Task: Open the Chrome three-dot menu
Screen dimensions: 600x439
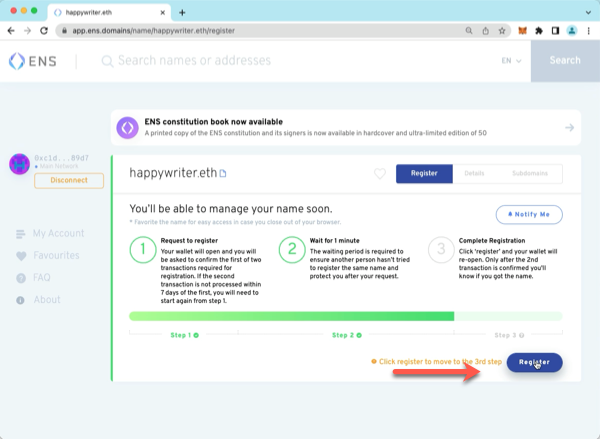Action: coord(589,31)
